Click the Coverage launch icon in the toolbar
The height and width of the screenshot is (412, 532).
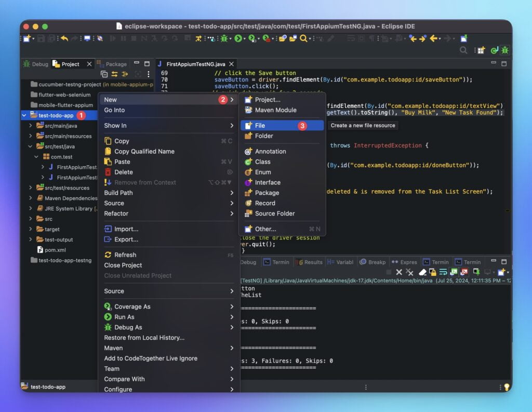point(252,38)
